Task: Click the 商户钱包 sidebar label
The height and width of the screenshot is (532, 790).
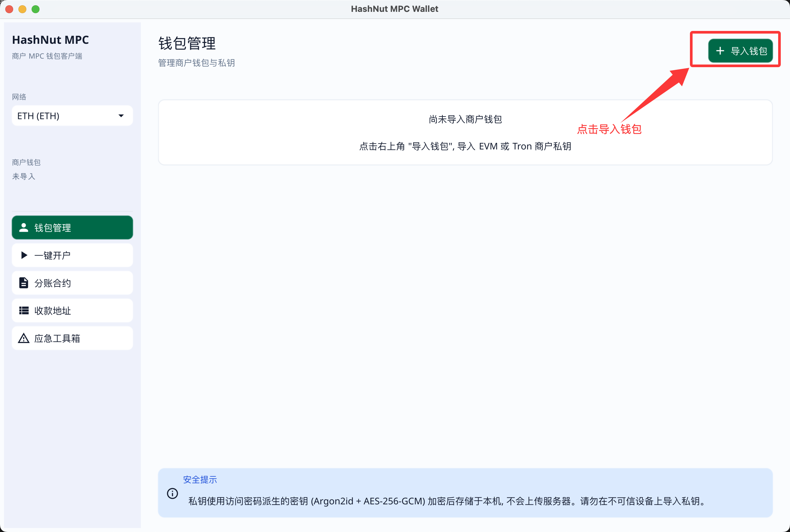Action: pos(26,162)
